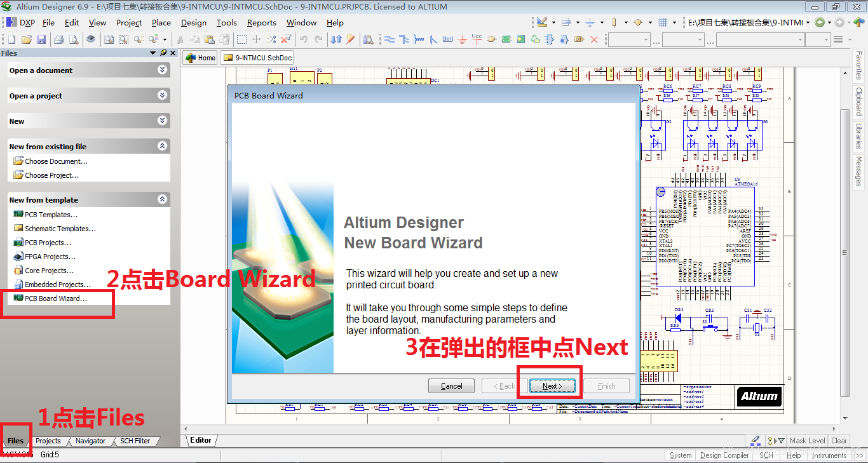Click the Place Part gate icon

tap(491, 39)
